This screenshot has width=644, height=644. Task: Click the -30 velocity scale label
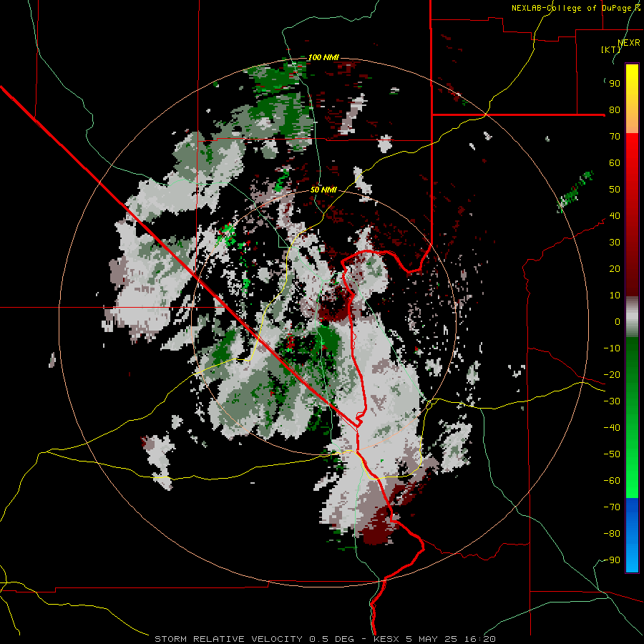coord(612,401)
